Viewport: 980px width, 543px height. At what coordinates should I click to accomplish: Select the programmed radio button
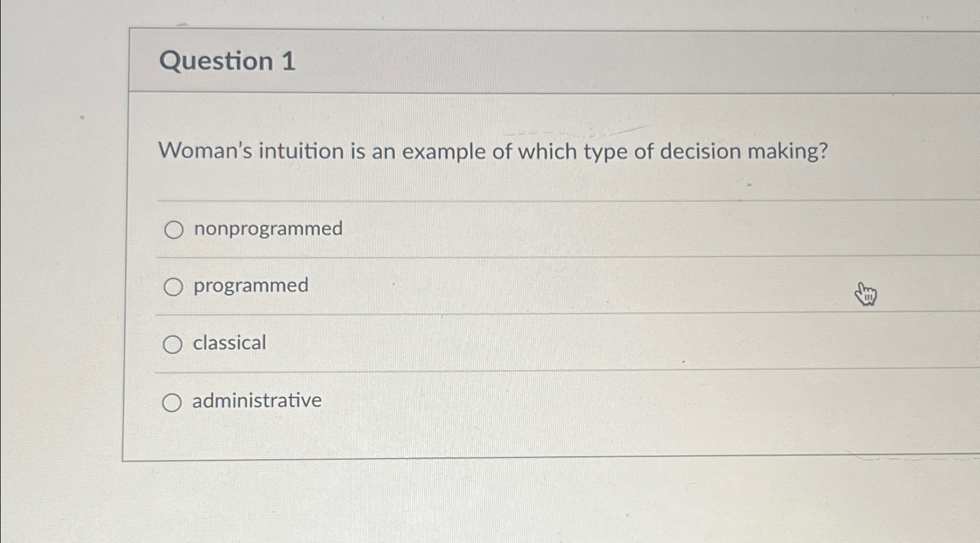coord(174,287)
